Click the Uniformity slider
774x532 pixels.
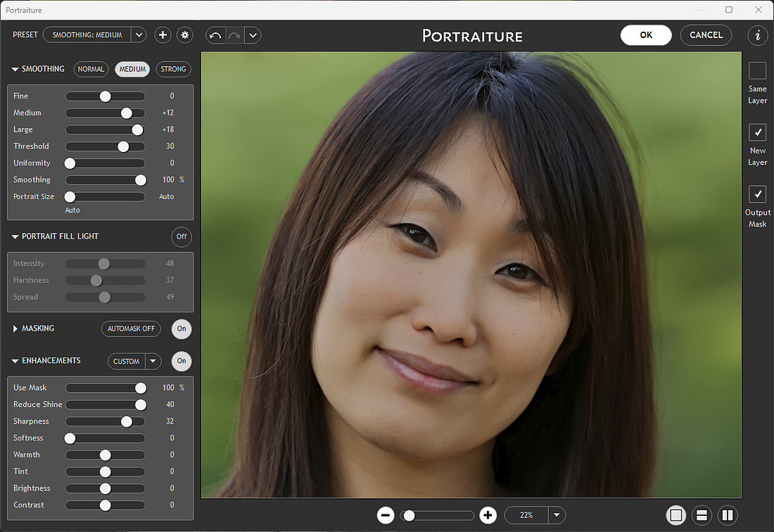coord(105,163)
